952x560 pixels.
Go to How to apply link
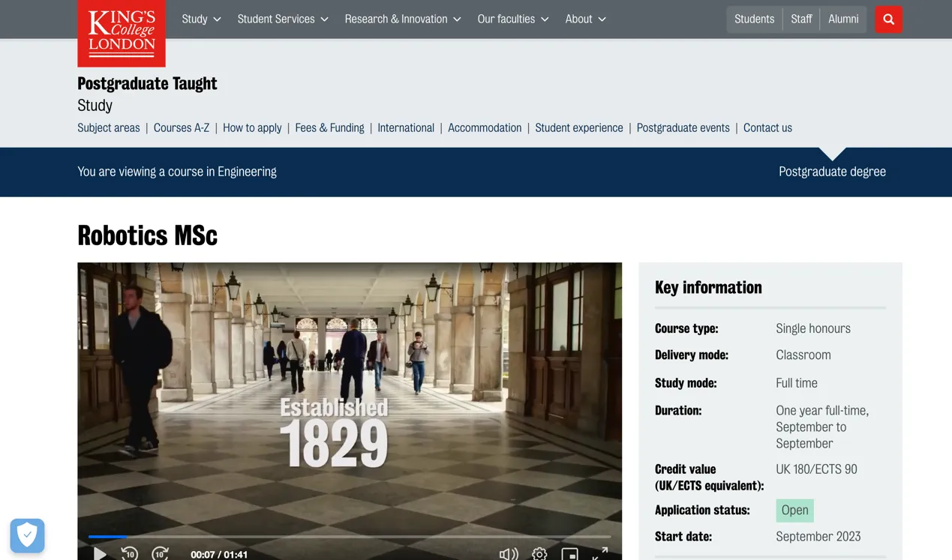point(252,128)
